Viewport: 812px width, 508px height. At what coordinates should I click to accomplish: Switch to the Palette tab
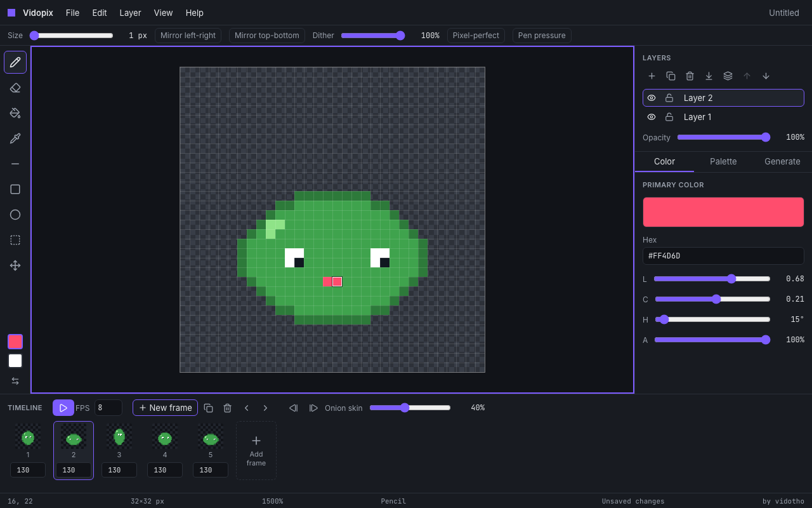coord(723,161)
